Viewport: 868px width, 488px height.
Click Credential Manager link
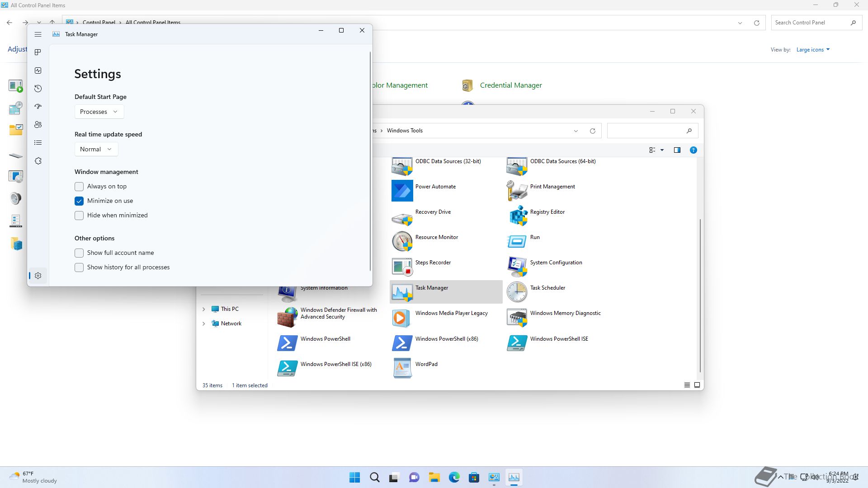click(511, 85)
